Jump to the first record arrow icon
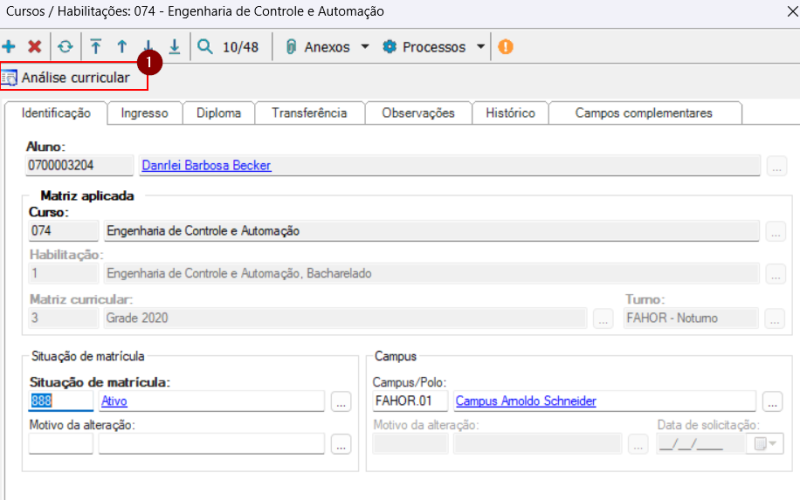The height and width of the screenshot is (500, 800). tap(96, 47)
